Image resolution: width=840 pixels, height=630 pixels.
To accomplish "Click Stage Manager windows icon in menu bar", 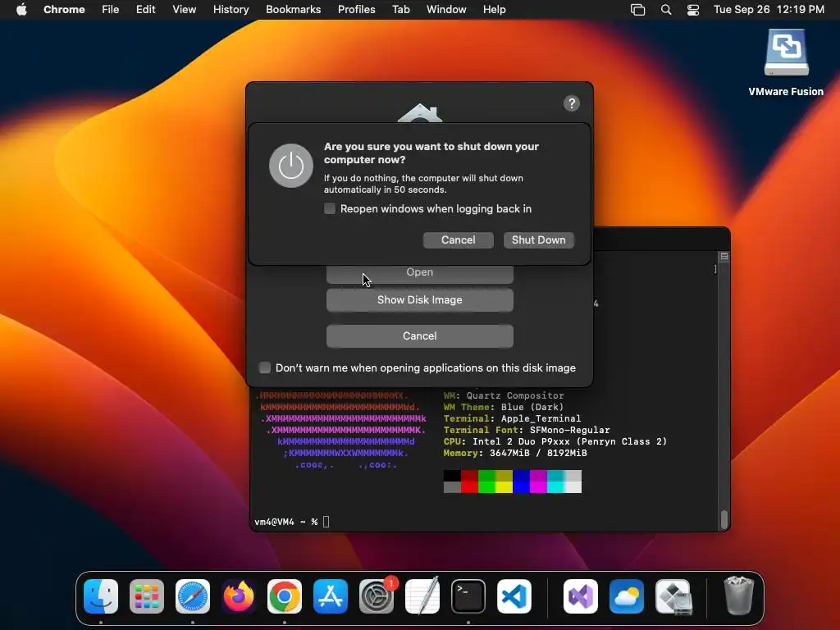I will coord(637,10).
